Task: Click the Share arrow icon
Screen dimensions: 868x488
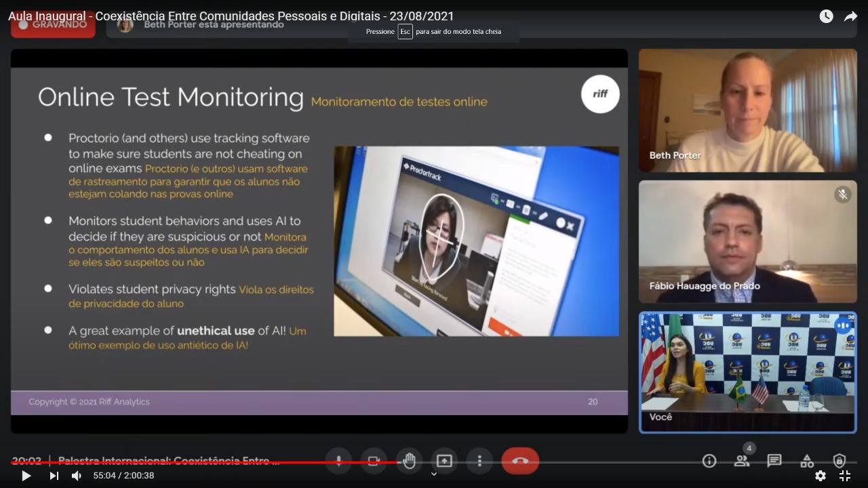Action: click(850, 16)
